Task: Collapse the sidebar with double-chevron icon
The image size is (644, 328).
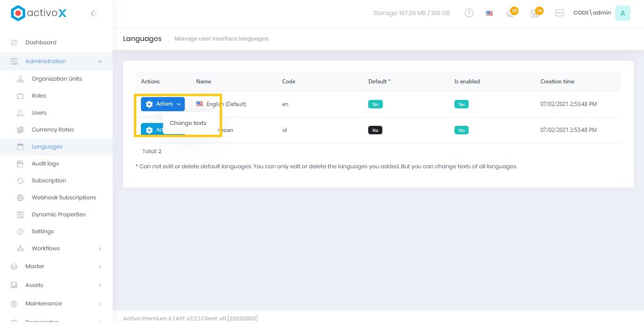Action: coord(94,13)
